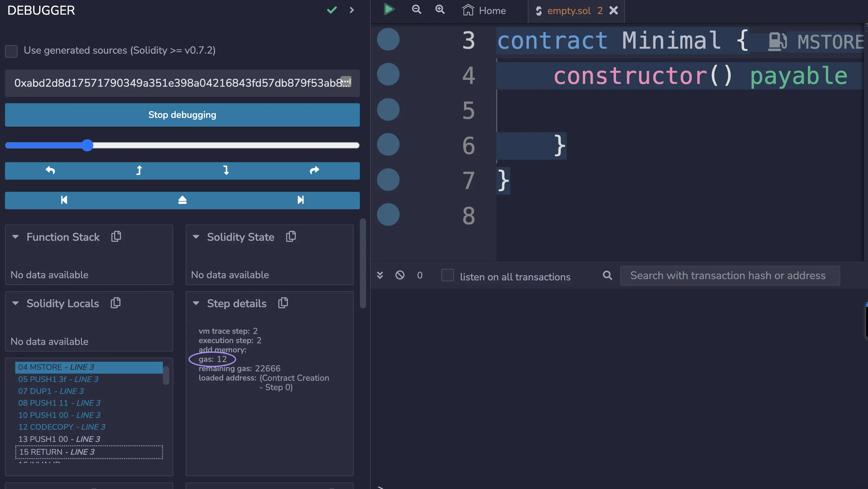Select CODECOPY instruction in opcode list
Screen dimensions: 868x489
[x=61, y=426]
